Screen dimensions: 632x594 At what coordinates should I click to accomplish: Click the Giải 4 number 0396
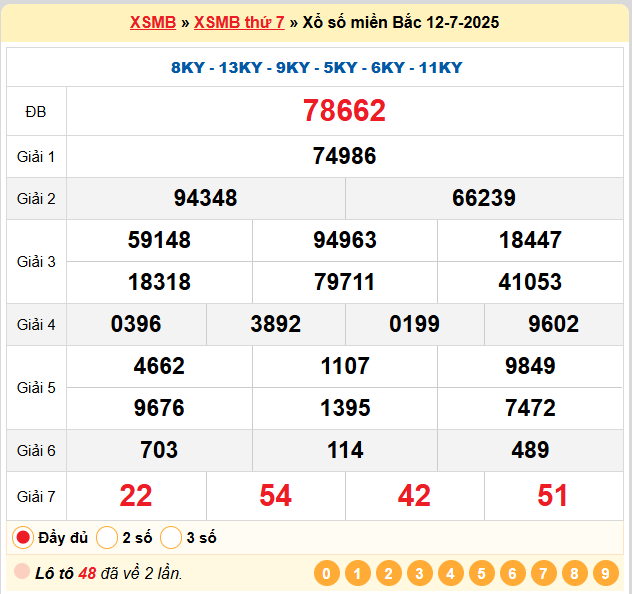(x=136, y=324)
